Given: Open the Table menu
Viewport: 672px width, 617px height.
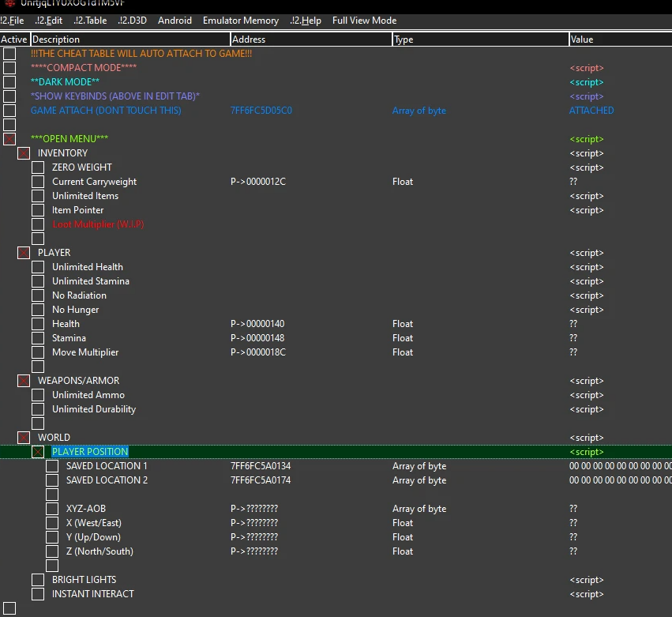Looking at the screenshot, I should (90, 21).
